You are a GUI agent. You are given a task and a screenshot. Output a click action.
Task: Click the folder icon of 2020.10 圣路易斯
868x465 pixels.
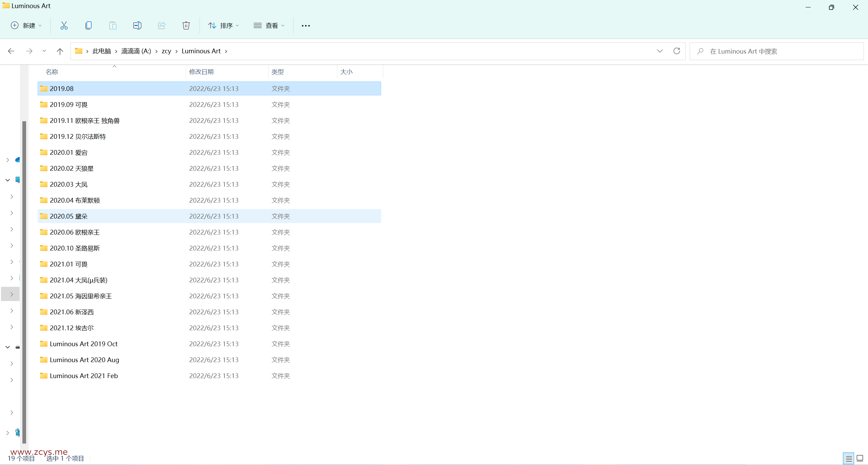coord(44,248)
